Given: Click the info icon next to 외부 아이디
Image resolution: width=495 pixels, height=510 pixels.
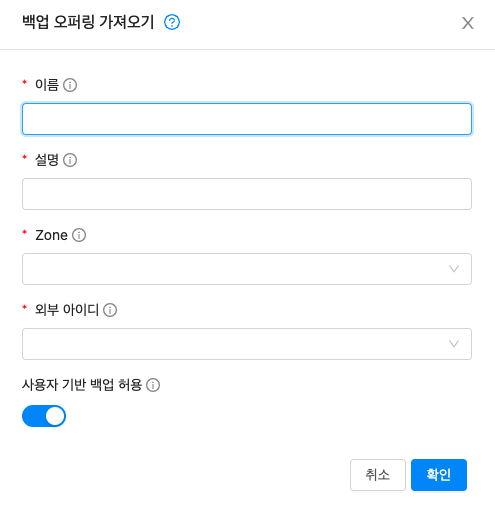Looking at the screenshot, I should [110, 310].
